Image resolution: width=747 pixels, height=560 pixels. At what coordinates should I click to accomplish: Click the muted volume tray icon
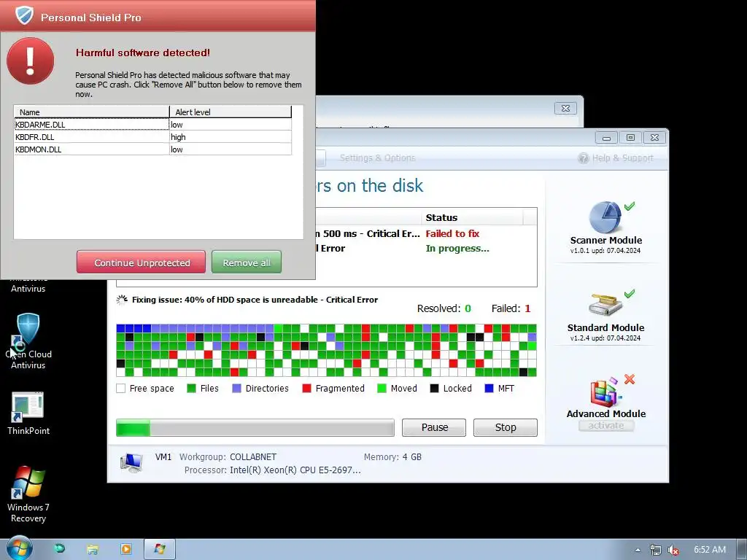(673, 550)
